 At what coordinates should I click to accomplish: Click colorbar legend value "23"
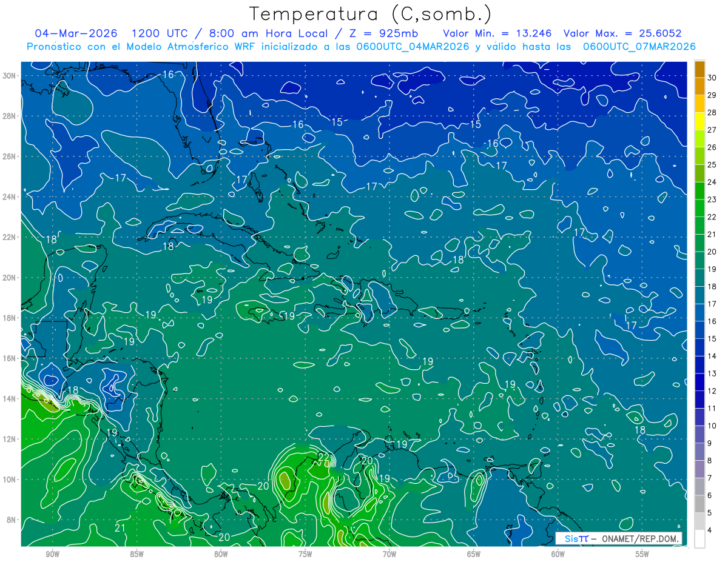point(712,199)
